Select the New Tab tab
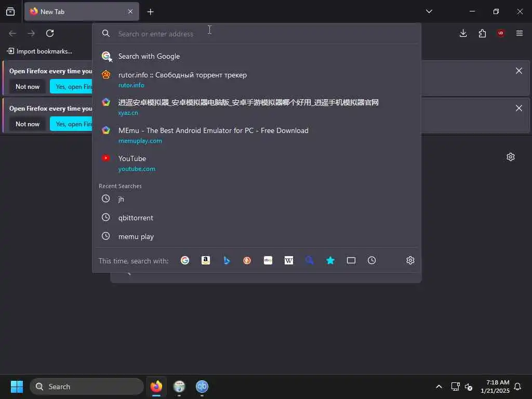Viewport: 532px width, 399px height. click(82, 11)
